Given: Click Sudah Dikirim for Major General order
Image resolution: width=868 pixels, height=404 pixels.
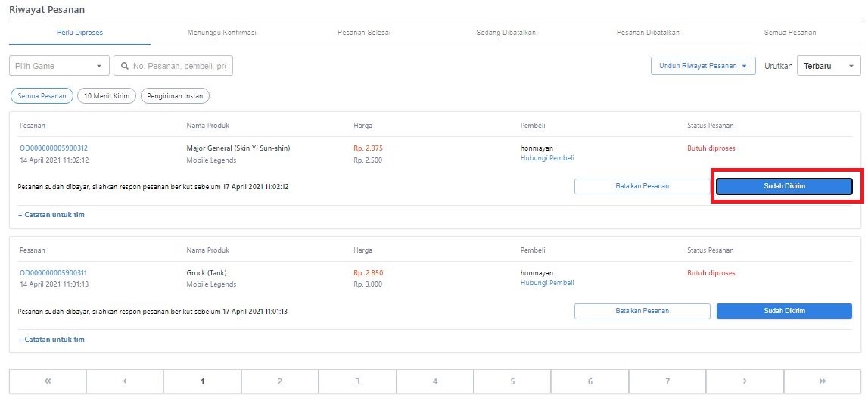Looking at the screenshot, I should coord(784,186).
